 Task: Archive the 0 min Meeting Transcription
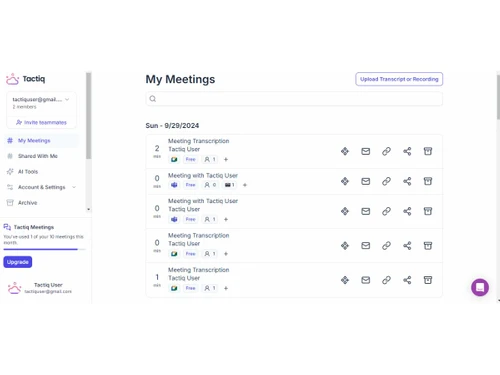tap(428, 246)
